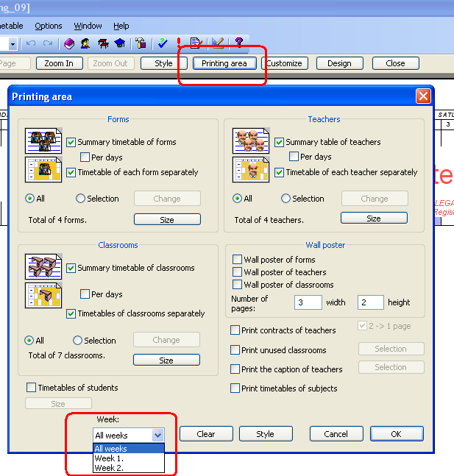Click the subjects book icon in toolbar
This screenshot has width=454, height=476.
point(68,43)
